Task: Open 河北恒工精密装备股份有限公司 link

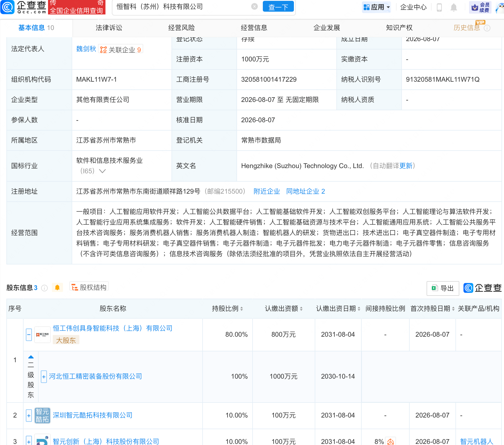Action: coord(95,376)
